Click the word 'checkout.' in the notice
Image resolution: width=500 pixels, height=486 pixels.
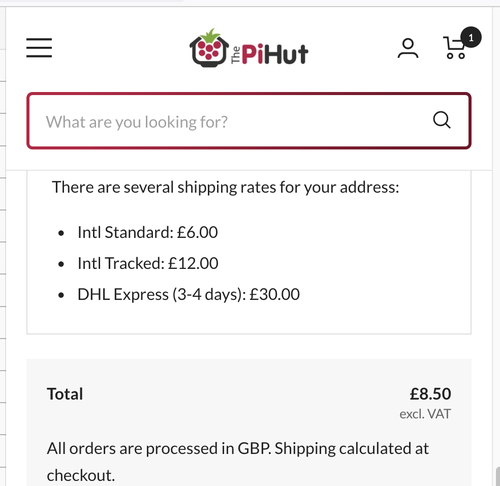pos(81,475)
